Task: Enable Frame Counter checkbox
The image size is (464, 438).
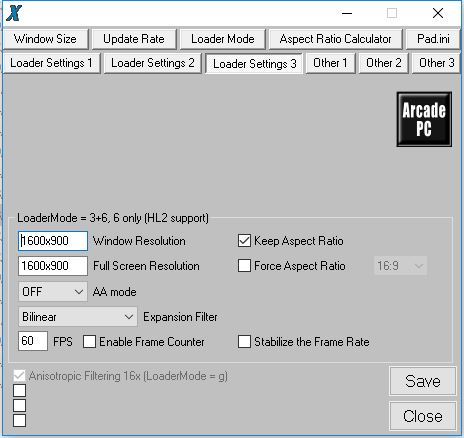Action: pos(89,342)
